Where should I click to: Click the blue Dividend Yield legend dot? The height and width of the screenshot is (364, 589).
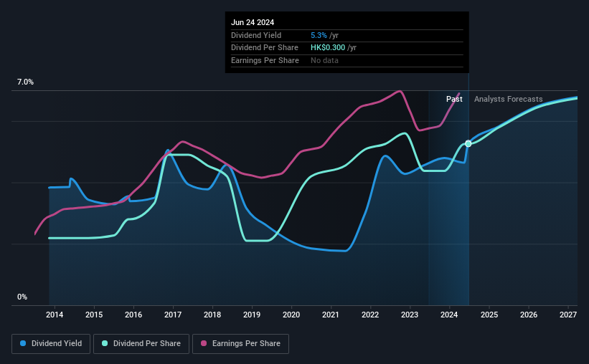pos(23,343)
